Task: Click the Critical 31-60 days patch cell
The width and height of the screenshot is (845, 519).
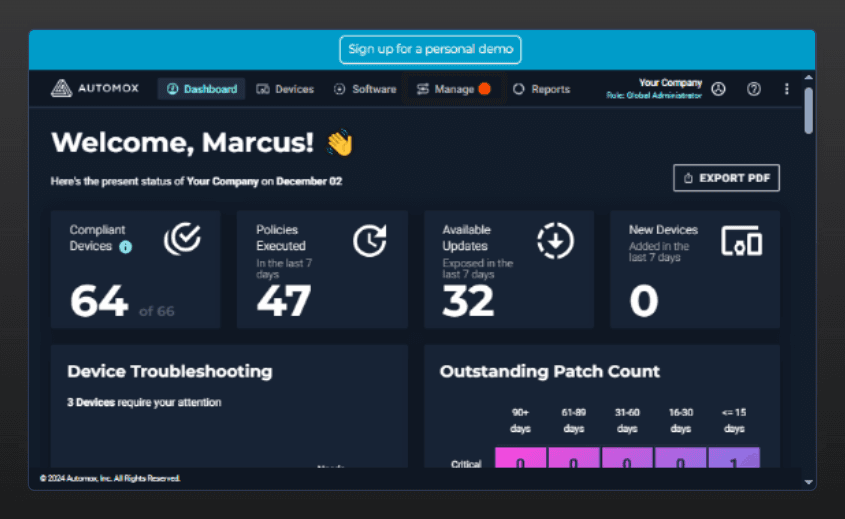Action: [627, 458]
